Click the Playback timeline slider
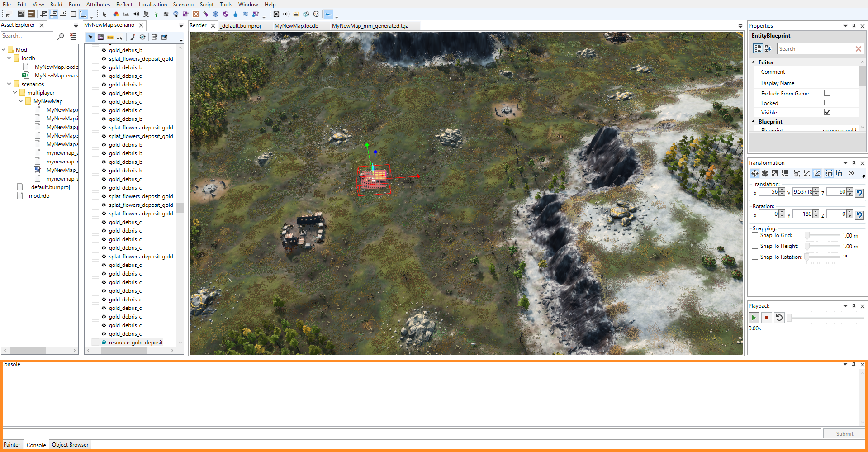The image size is (868, 452). (825, 318)
